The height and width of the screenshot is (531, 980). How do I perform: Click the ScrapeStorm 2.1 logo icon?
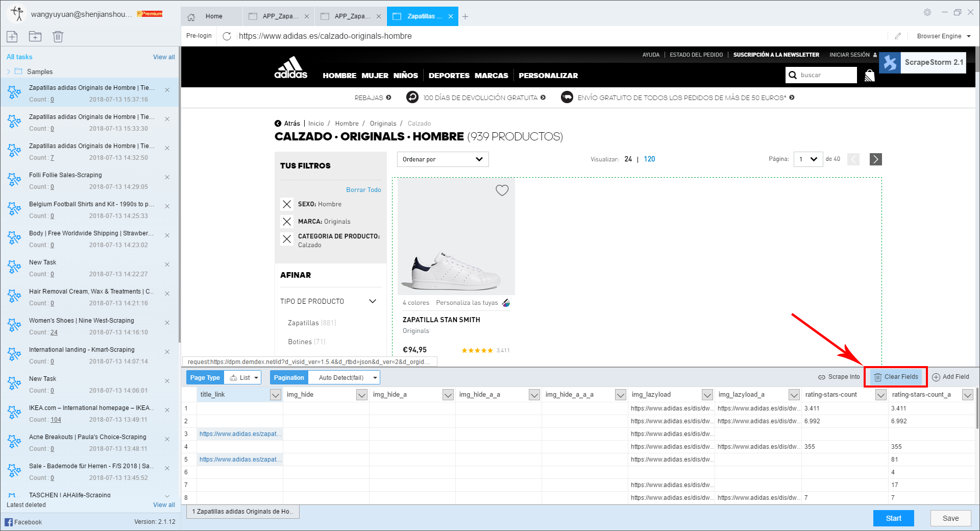coord(890,63)
